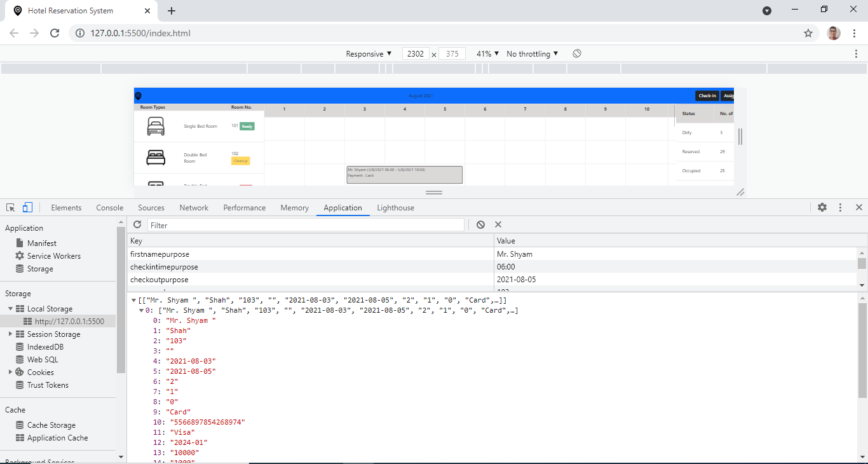Clear all storage with the block icon
868x464 pixels.
pos(480,224)
